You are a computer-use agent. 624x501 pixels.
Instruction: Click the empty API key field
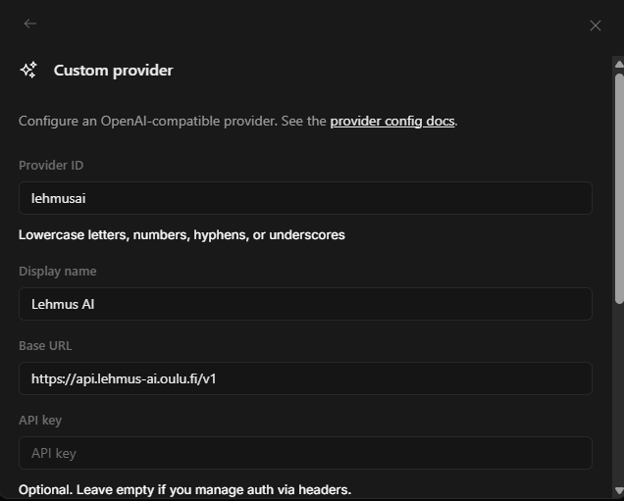305,453
